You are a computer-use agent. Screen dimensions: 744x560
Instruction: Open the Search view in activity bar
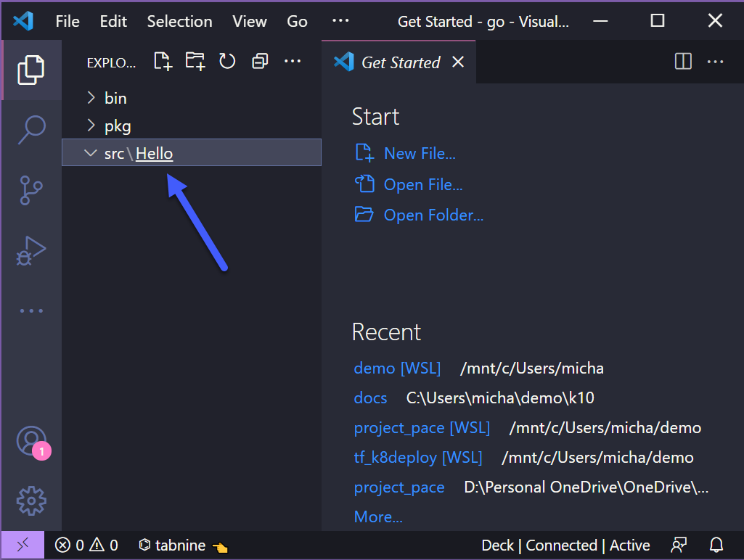pos(31,131)
